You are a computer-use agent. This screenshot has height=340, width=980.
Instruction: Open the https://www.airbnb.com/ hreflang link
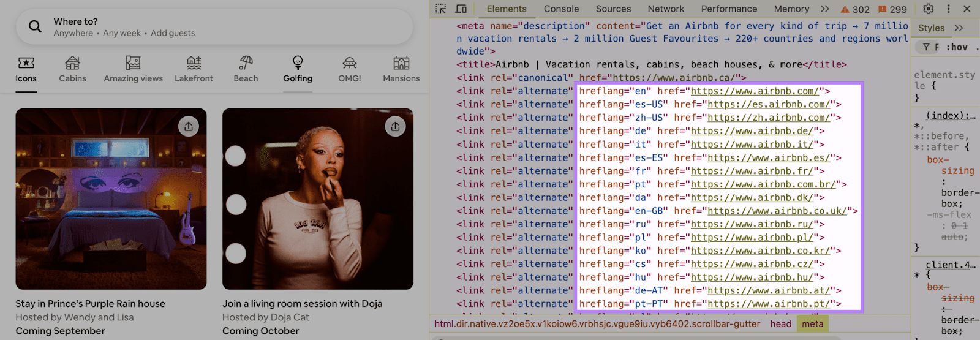[x=755, y=91]
